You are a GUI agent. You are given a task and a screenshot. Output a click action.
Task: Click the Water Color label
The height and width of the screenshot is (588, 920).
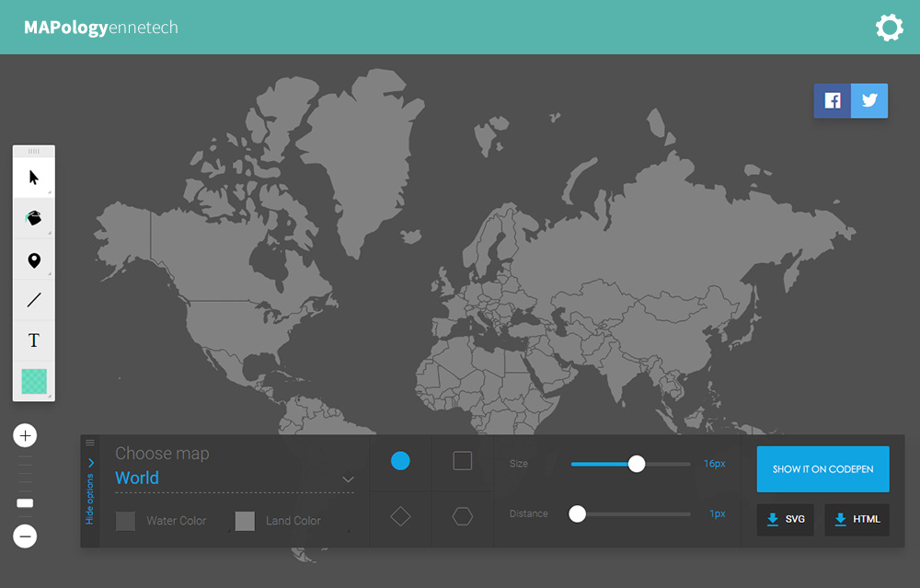pyautogui.click(x=176, y=521)
